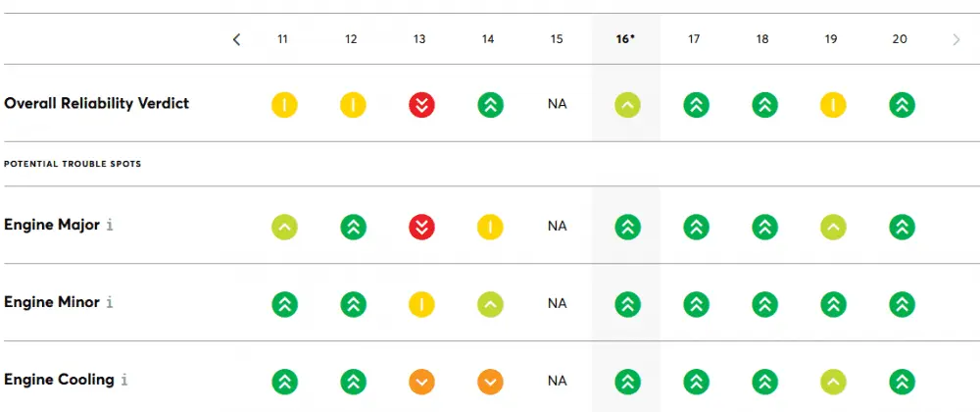Select the 16* model year column header
This screenshot has width=980, height=412.
(625, 39)
